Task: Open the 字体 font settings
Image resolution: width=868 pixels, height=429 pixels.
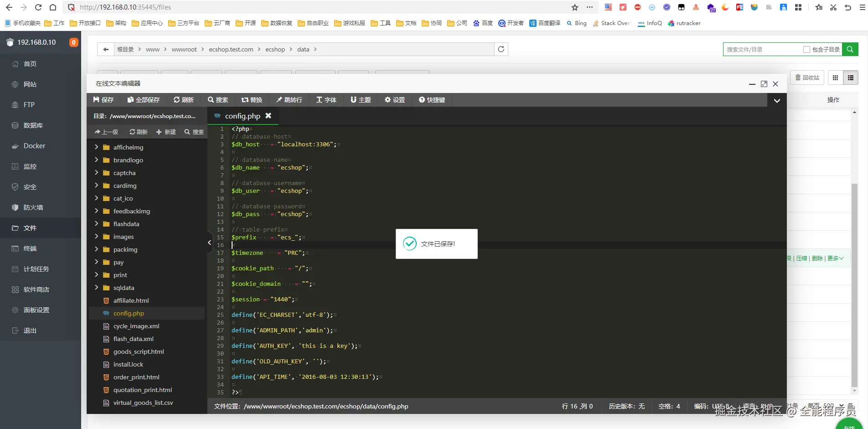Action: (326, 100)
